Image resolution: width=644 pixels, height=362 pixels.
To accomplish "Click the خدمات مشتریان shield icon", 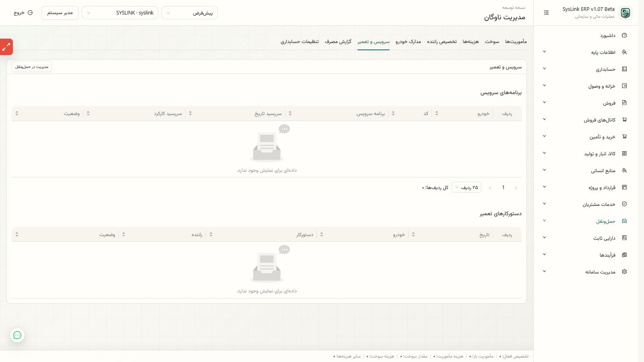I will (624, 204).
